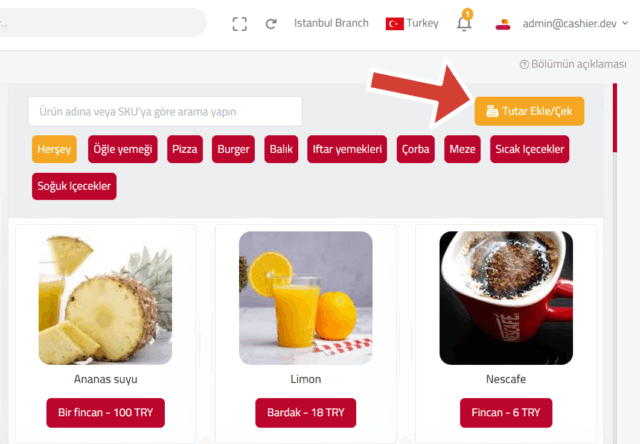Click the refresh page icon
The height and width of the screenshot is (444, 640).
click(271, 24)
